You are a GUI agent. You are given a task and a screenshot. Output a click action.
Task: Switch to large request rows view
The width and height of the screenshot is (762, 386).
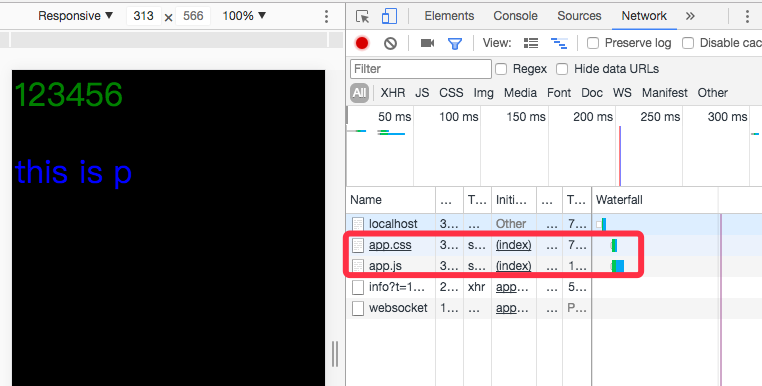(x=531, y=43)
